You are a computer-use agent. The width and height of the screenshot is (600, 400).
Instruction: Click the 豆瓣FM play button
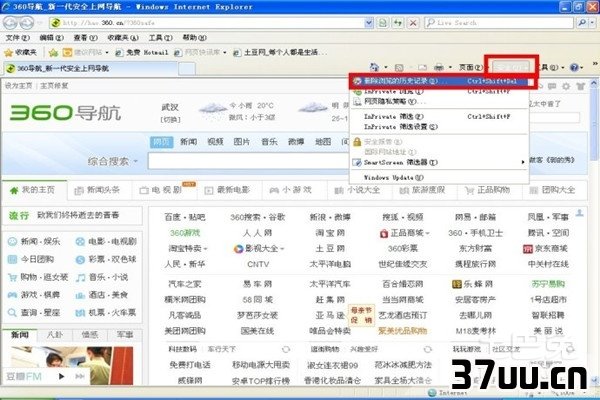point(61,376)
